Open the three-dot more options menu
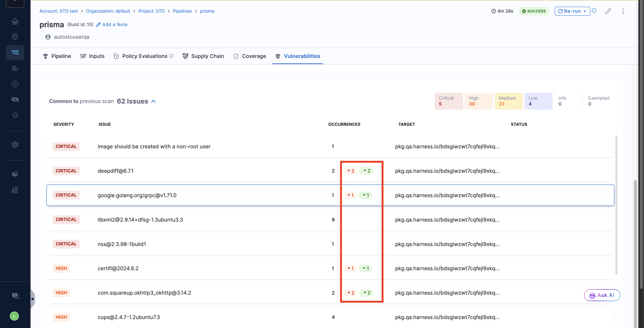This screenshot has width=644, height=328. [623, 11]
